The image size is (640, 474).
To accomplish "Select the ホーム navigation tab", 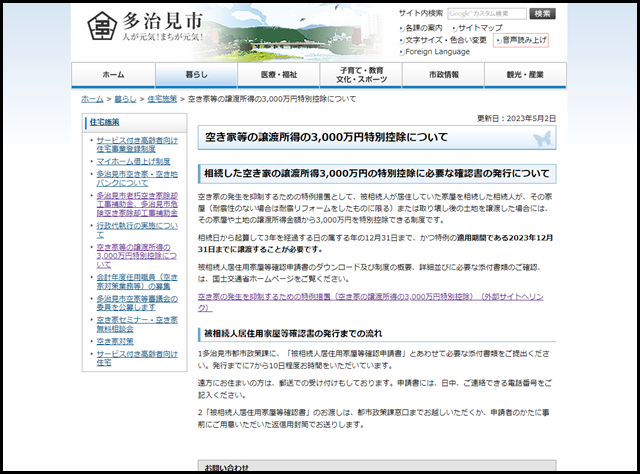I will click(113, 75).
